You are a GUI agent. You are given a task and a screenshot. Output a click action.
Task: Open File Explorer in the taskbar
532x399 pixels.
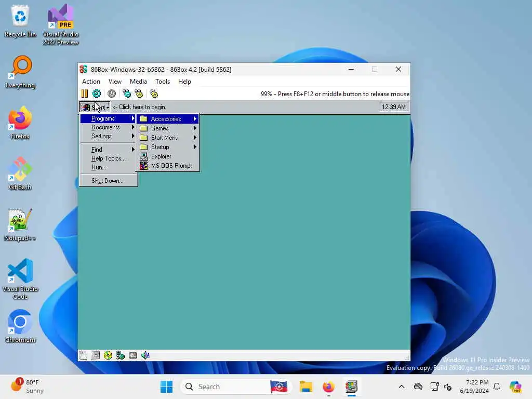coord(305,387)
